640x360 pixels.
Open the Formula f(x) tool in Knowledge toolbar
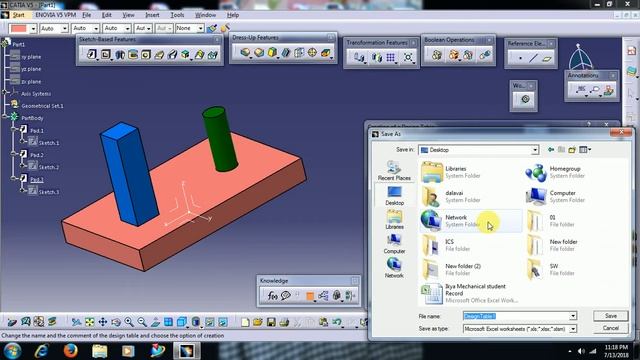(x=272, y=295)
